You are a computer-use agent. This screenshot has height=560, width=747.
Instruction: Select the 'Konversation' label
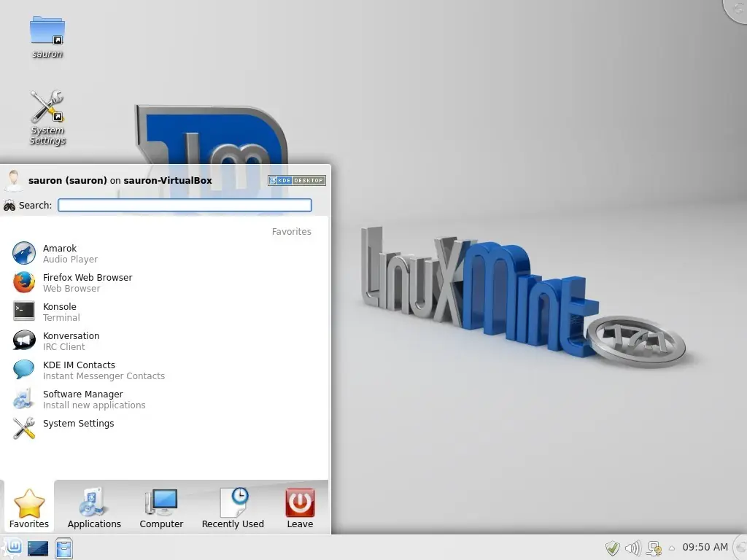point(71,335)
